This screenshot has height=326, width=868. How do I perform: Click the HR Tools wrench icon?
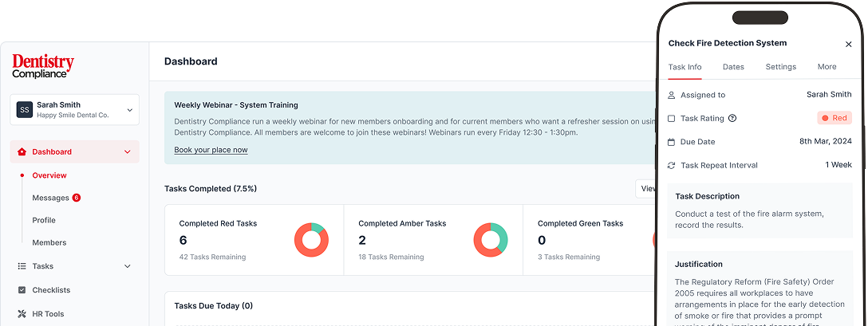pos(22,314)
